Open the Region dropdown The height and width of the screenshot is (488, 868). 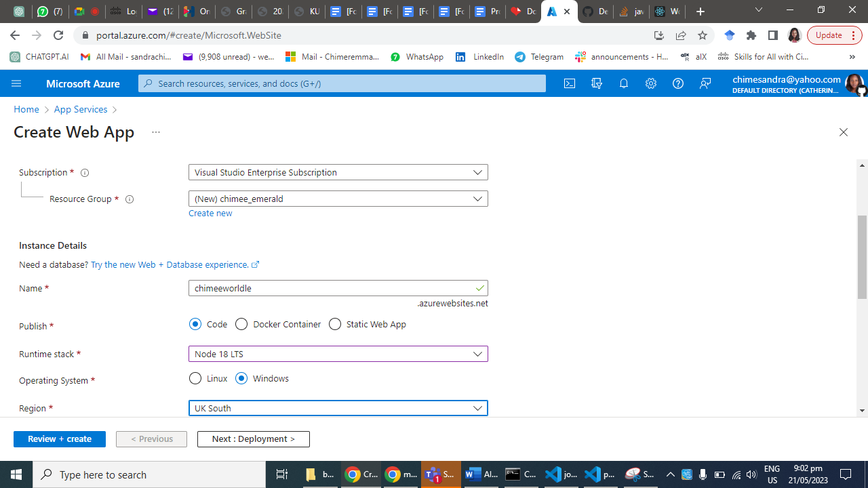[x=338, y=408]
